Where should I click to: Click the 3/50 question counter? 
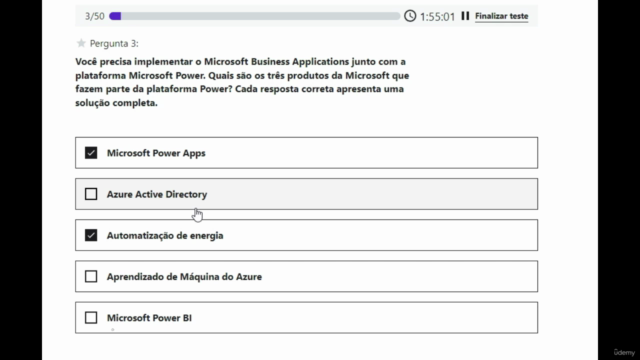tap(95, 16)
